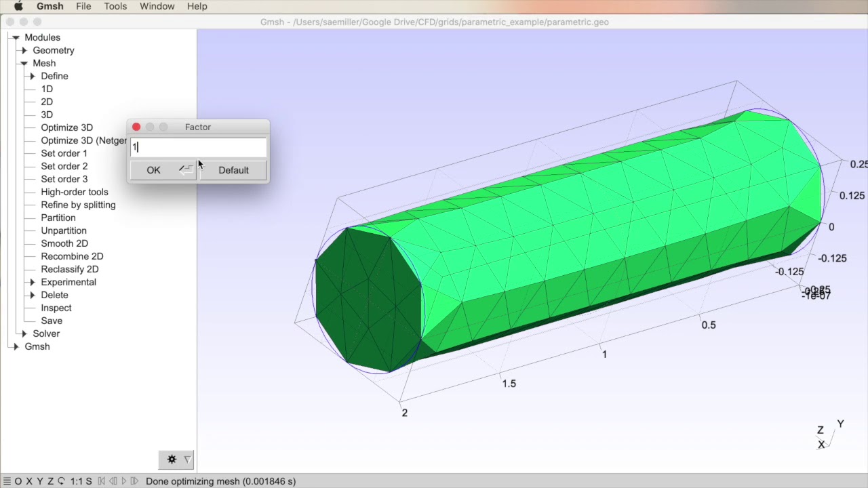Step backward one animation frame

click(113, 481)
